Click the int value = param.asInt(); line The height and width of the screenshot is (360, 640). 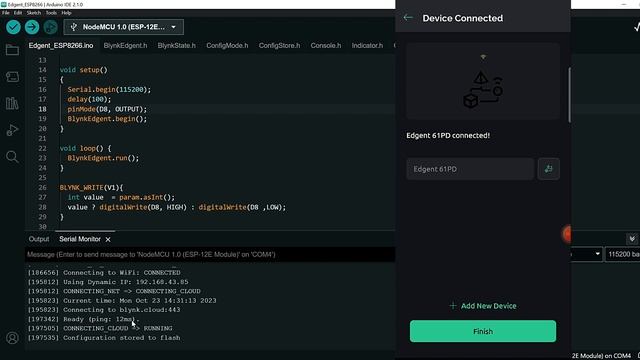[121, 197]
